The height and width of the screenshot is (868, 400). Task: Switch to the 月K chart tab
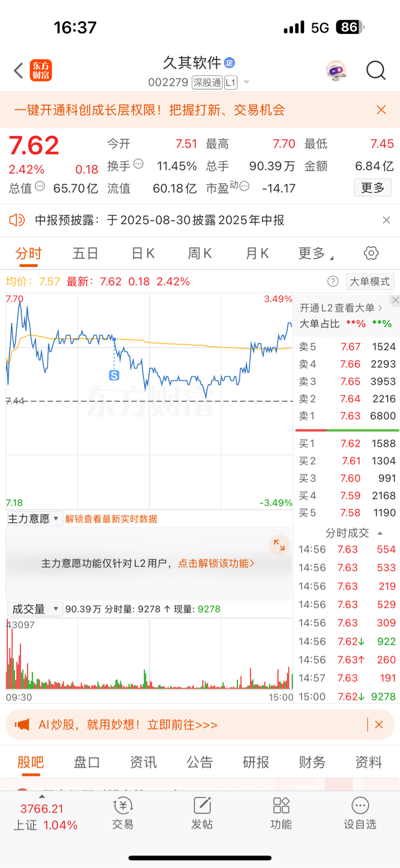(x=257, y=254)
